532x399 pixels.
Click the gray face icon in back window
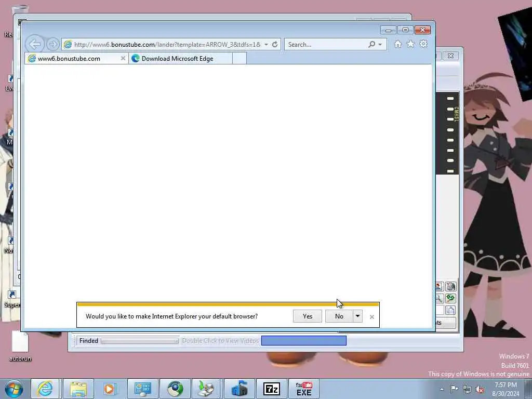pyautogui.click(x=450, y=287)
